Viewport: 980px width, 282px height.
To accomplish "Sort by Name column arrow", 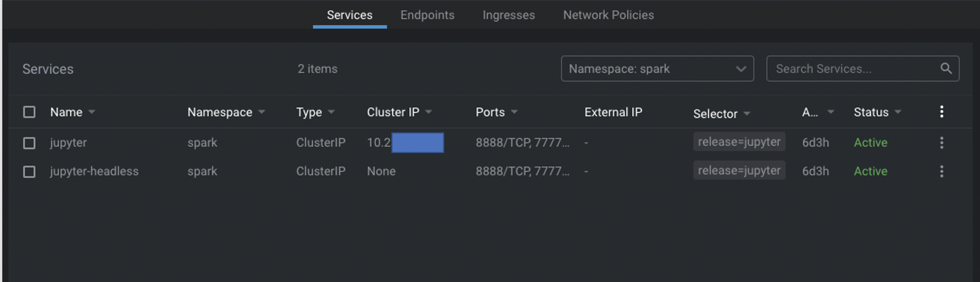I will 92,112.
